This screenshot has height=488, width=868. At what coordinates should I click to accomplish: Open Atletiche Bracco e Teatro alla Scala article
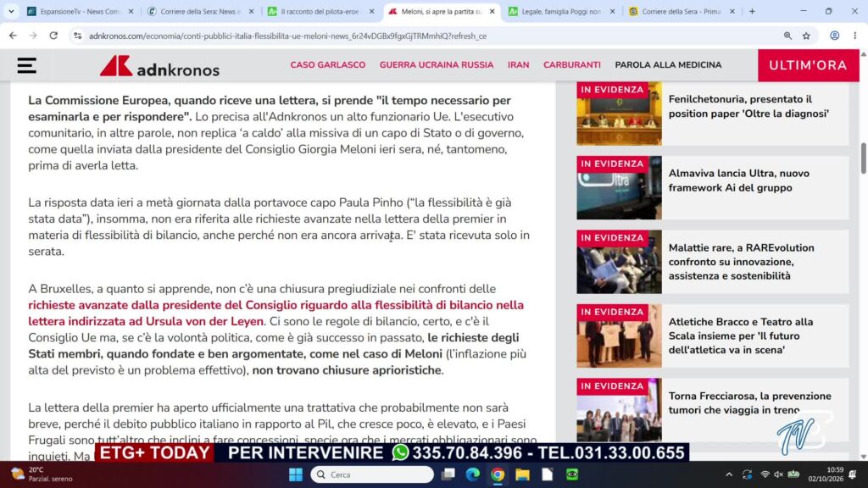coord(741,335)
